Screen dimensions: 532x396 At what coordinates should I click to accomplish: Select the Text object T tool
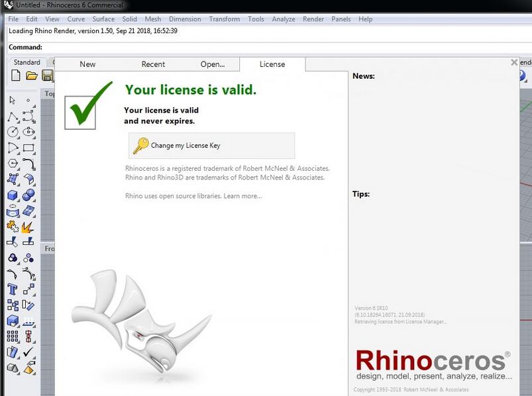coord(13,289)
